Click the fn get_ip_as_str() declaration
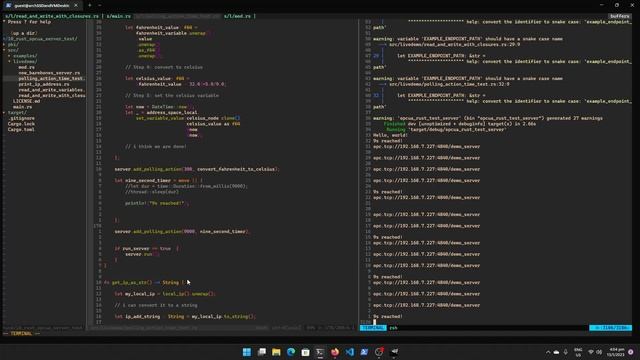This screenshot has width=640, height=360. pos(144,282)
